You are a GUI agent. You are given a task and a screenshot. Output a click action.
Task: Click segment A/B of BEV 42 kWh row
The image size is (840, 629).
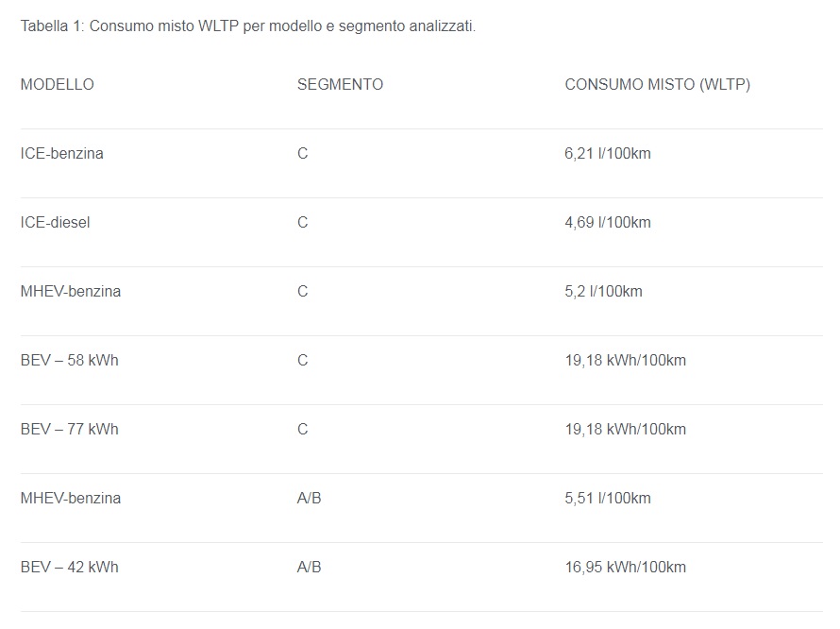pos(310,568)
